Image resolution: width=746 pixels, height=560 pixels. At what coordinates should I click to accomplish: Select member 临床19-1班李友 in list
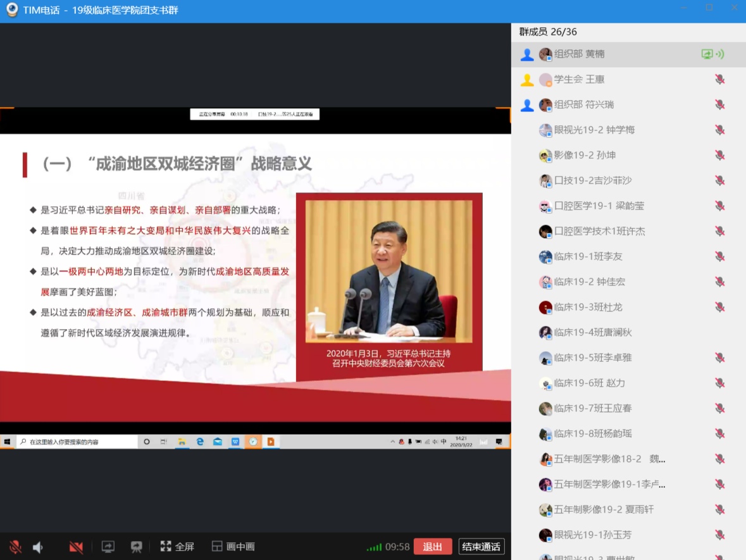click(588, 256)
